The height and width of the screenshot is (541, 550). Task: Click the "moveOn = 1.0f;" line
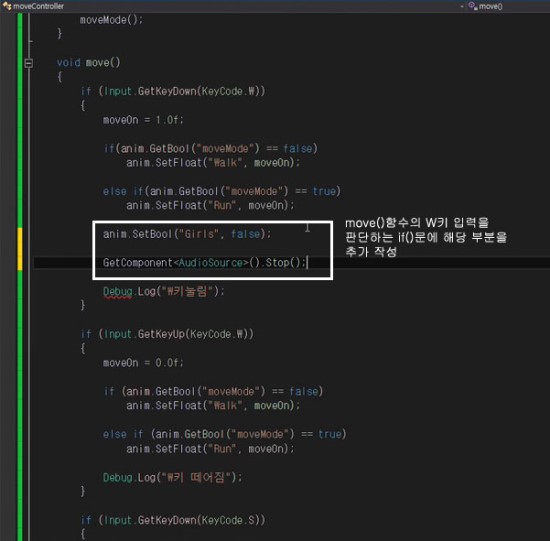click(143, 120)
